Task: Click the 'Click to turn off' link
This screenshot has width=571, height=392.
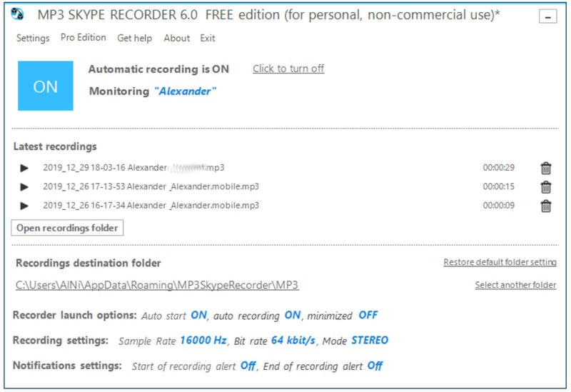Action: pos(288,69)
